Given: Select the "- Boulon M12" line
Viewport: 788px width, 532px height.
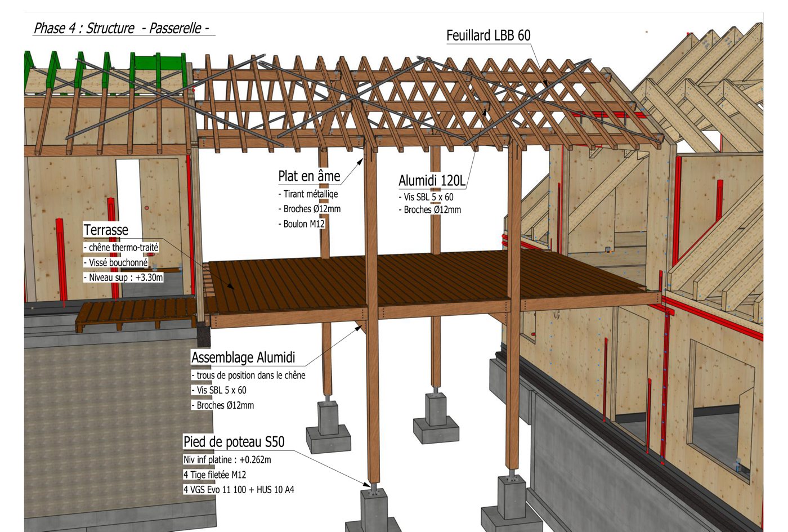Looking at the screenshot, I should (302, 224).
